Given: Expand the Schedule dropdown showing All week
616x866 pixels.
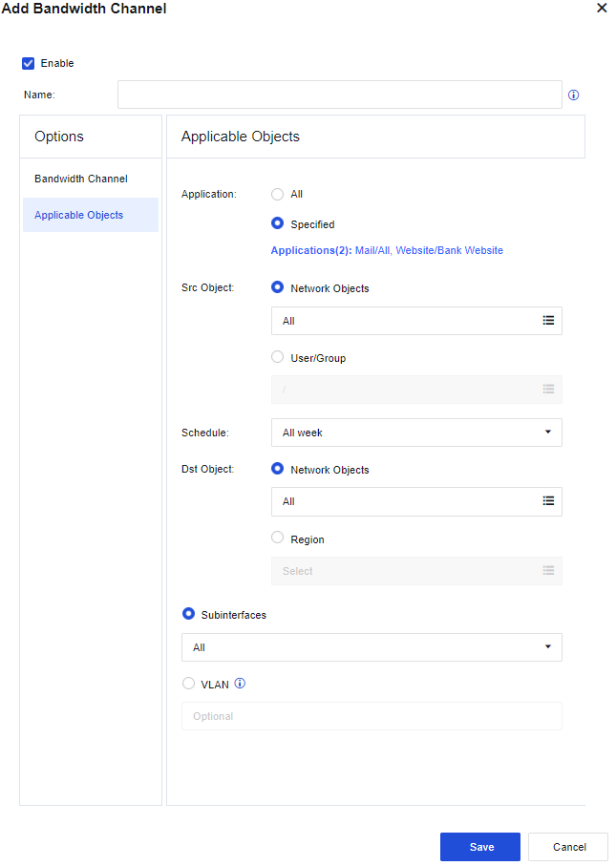Looking at the screenshot, I should [416, 433].
